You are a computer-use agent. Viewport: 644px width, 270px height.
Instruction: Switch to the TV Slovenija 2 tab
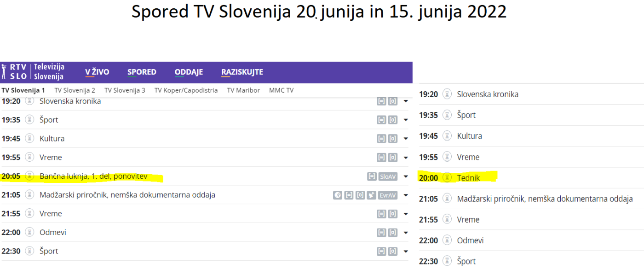click(x=75, y=90)
